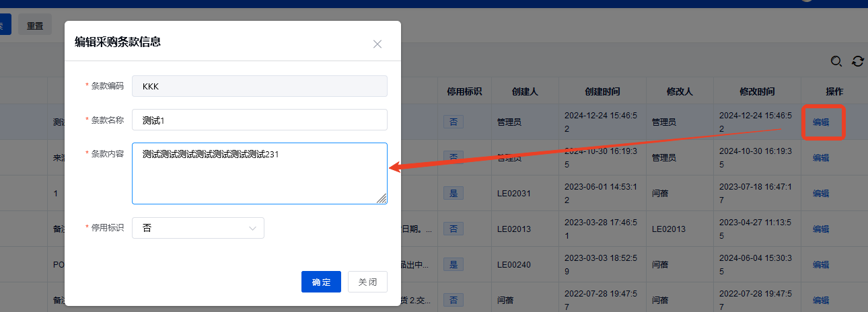Screen dimensions: 868x312
Task: Select 编辑 in the LE02013 row
Action: click(821, 229)
